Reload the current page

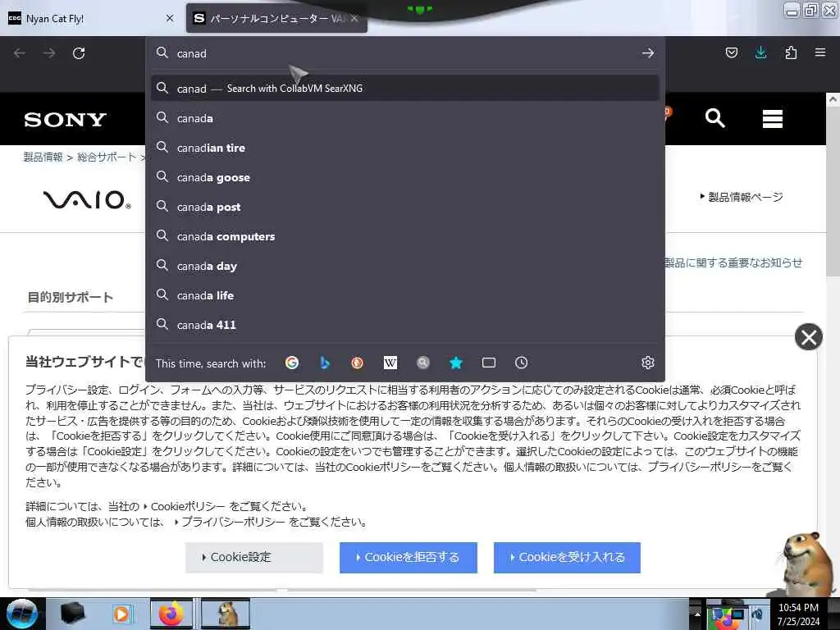[x=79, y=53]
